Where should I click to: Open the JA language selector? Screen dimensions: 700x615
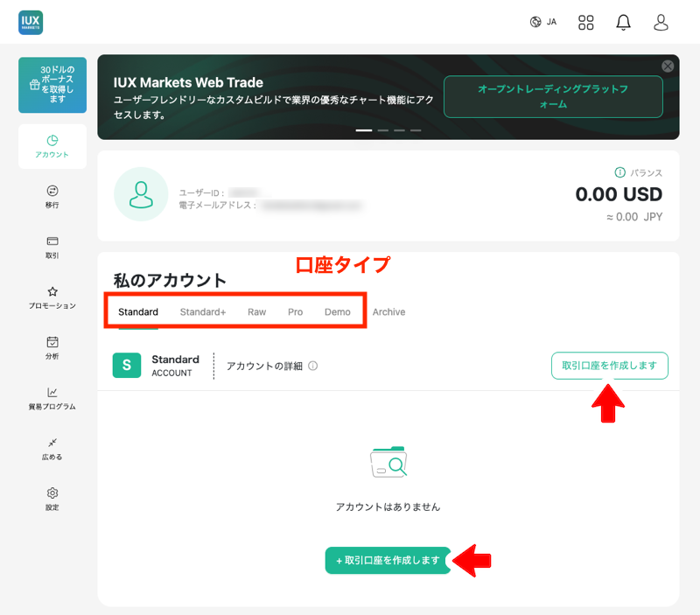(x=543, y=22)
